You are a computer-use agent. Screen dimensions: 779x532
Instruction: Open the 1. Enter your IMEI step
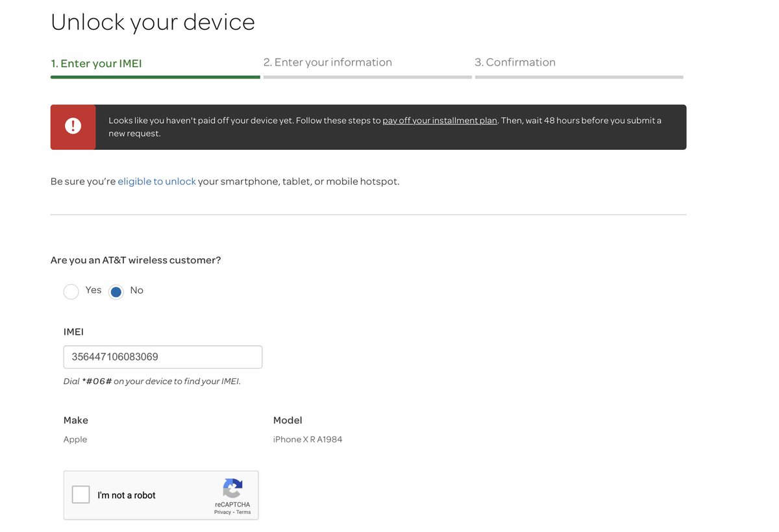point(96,64)
